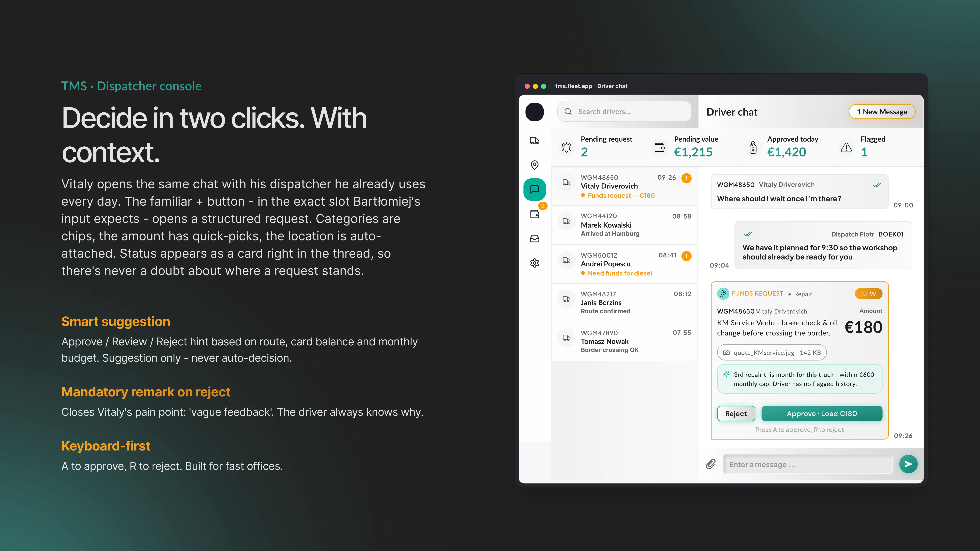Select the driver chat sidebar icon
Viewport: 980px width, 551px height.
point(535,189)
